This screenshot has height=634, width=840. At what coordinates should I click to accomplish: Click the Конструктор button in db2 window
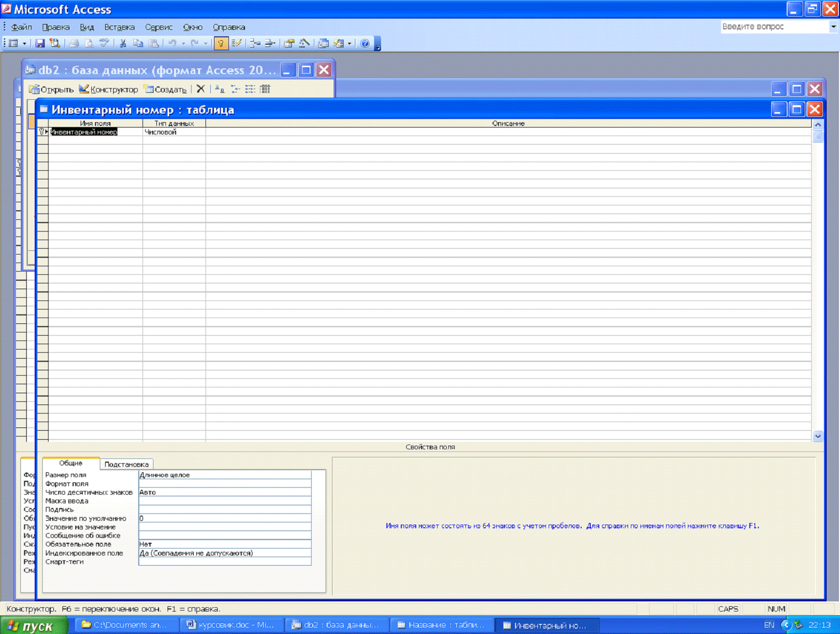(109, 89)
